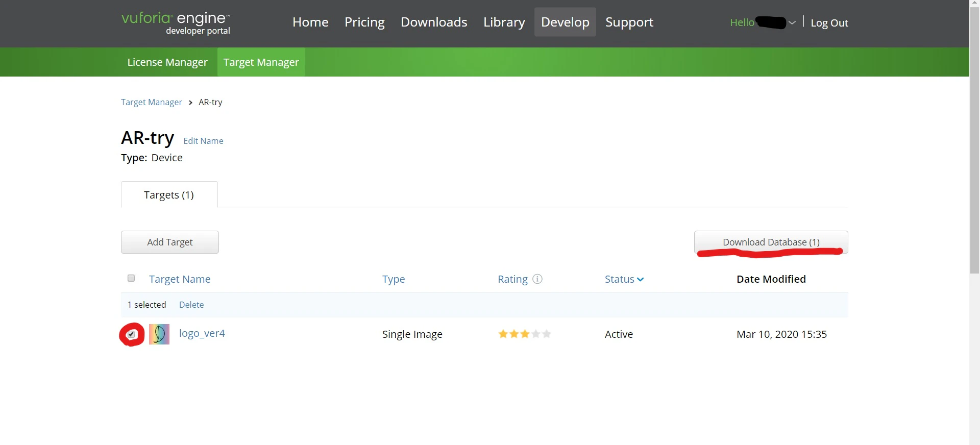Screen dimensions: 980x445
Task: Select the Target Manager tab
Action: point(261,62)
